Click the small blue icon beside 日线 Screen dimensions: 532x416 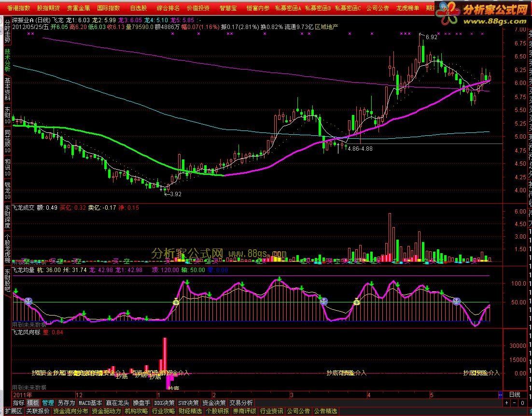[x=500, y=395]
